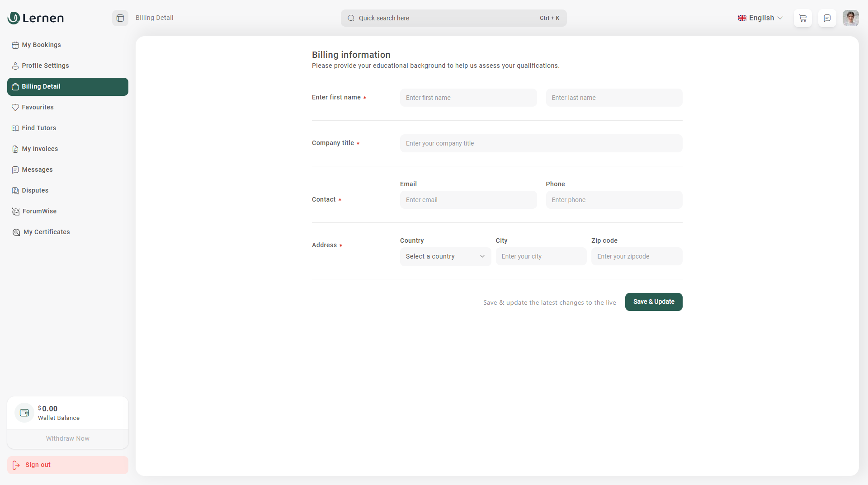This screenshot has height=485, width=868.
Task: Sign out of the account
Action: [x=38, y=465]
